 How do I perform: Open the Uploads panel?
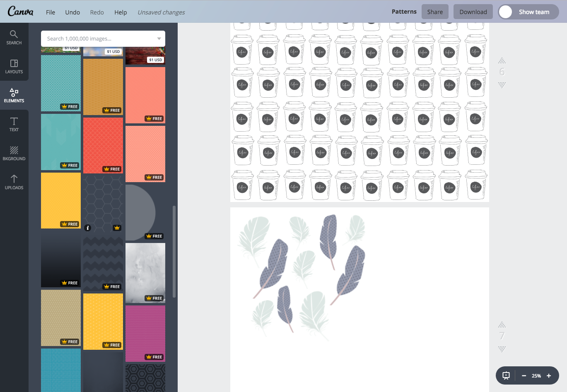[14, 182]
